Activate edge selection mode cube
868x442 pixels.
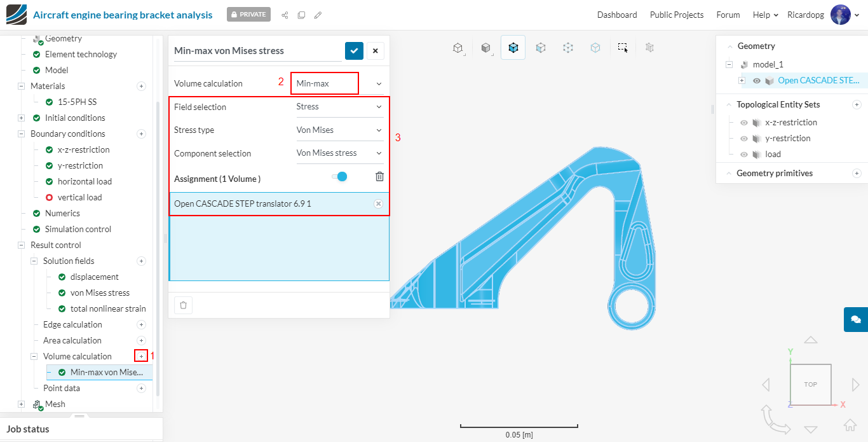pyautogui.click(x=595, y=48)
